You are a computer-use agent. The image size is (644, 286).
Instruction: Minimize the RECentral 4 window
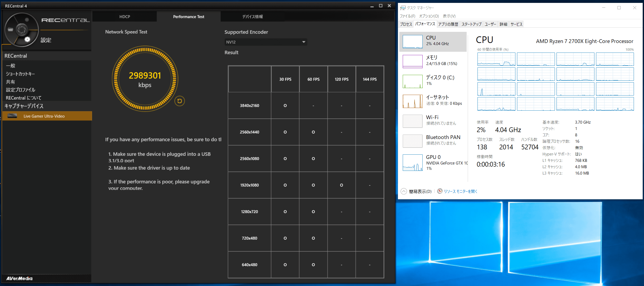(372, 6)
